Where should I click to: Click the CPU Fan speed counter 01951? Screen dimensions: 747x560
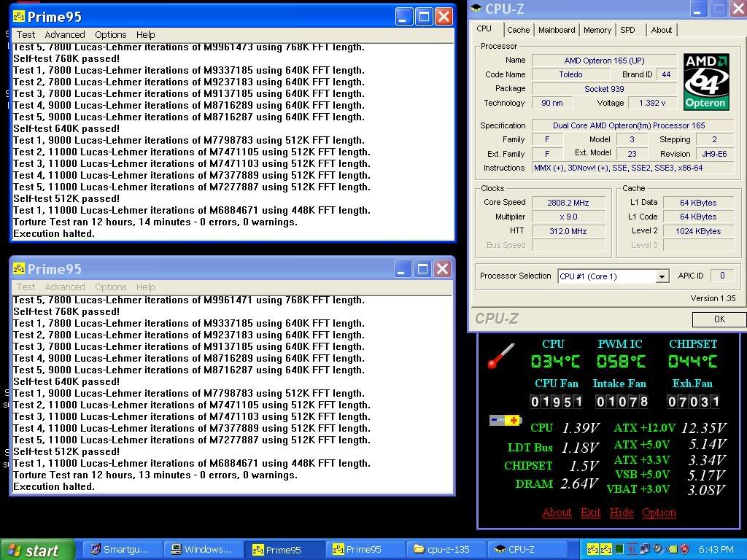point(557,402)
